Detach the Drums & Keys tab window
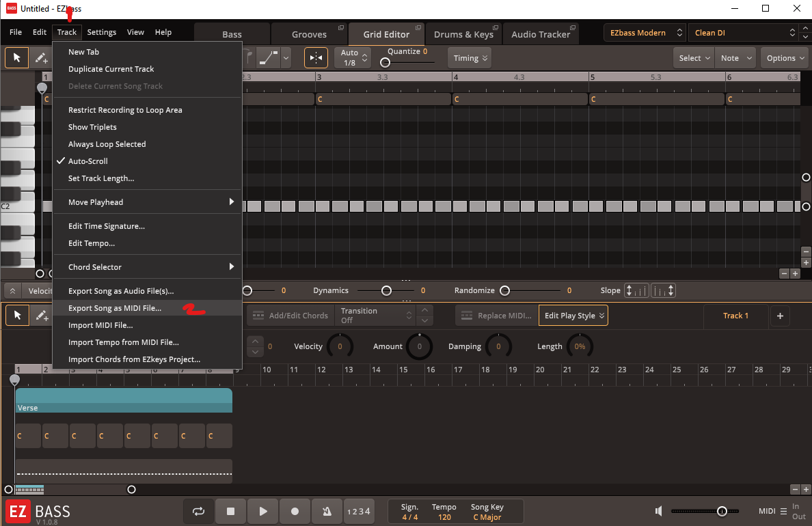This screenshot has height=526, width=812. pos(495,27)
